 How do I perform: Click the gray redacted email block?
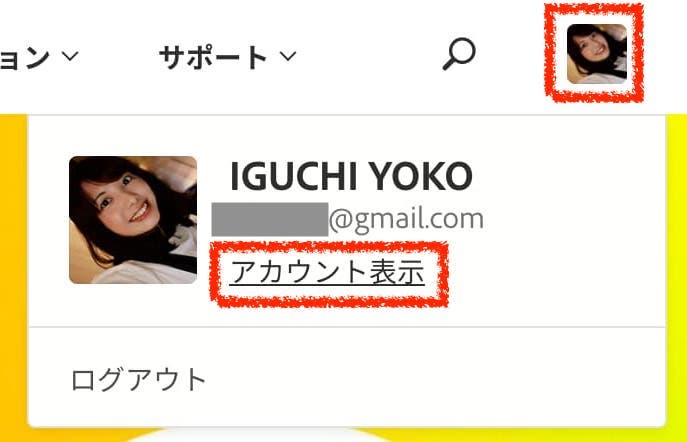pyautogui.click(x=270, y=219)
